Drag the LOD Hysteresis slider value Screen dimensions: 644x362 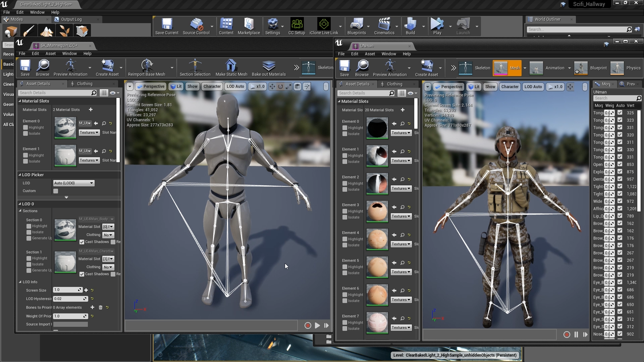pos(68,299)
